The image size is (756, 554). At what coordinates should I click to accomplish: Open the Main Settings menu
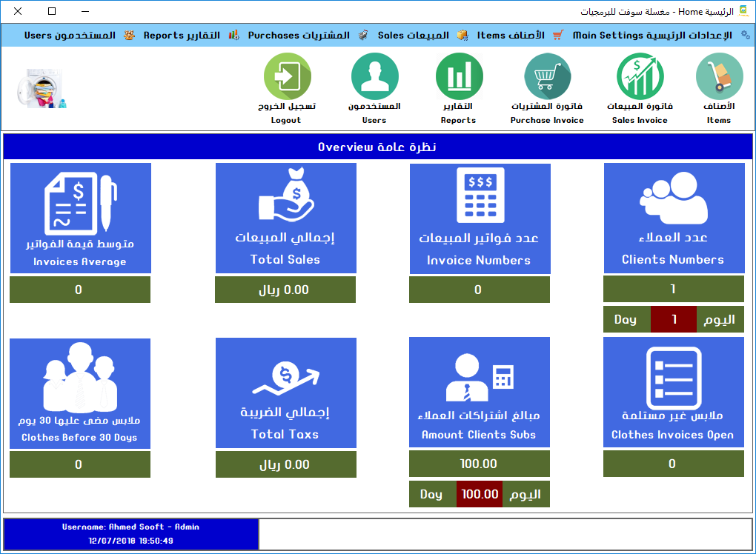[652, 35]
